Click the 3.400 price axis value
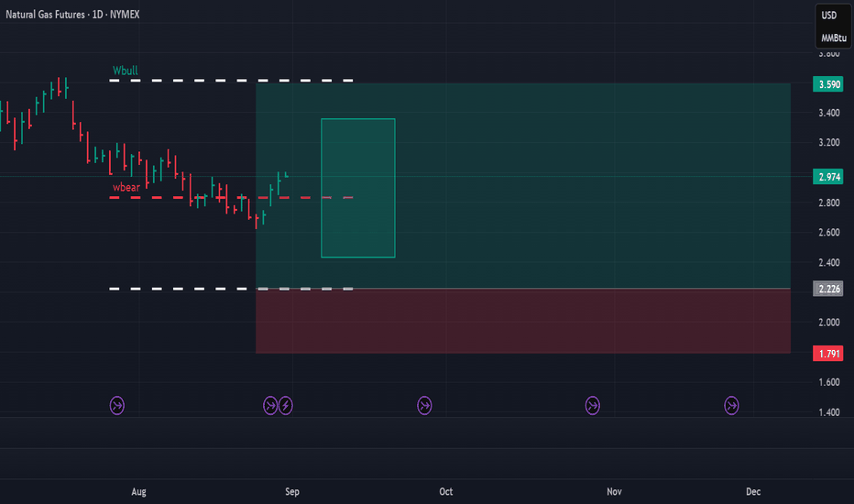Screen dimensions: 854x504 pyautogui.click(x=829, y=113)
